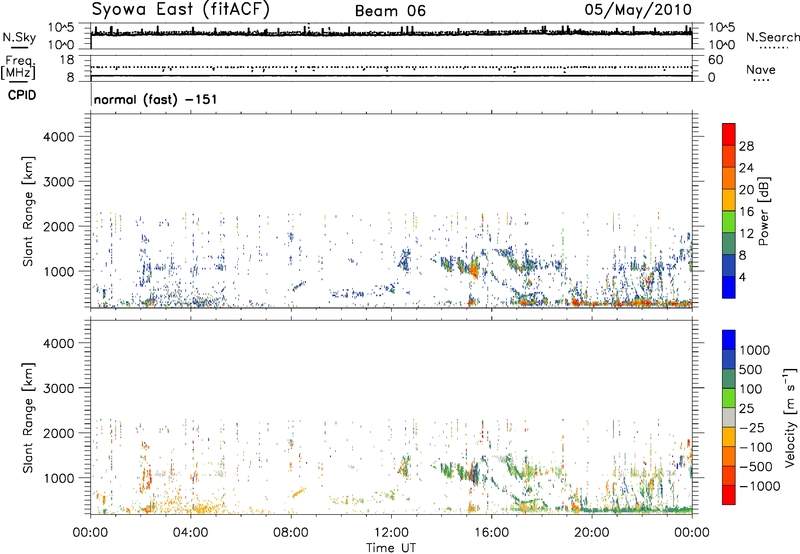The image size is (800, 554).
Task: Pick the light green Velocity segment between 25 and 100
Action: coord(729,398)
